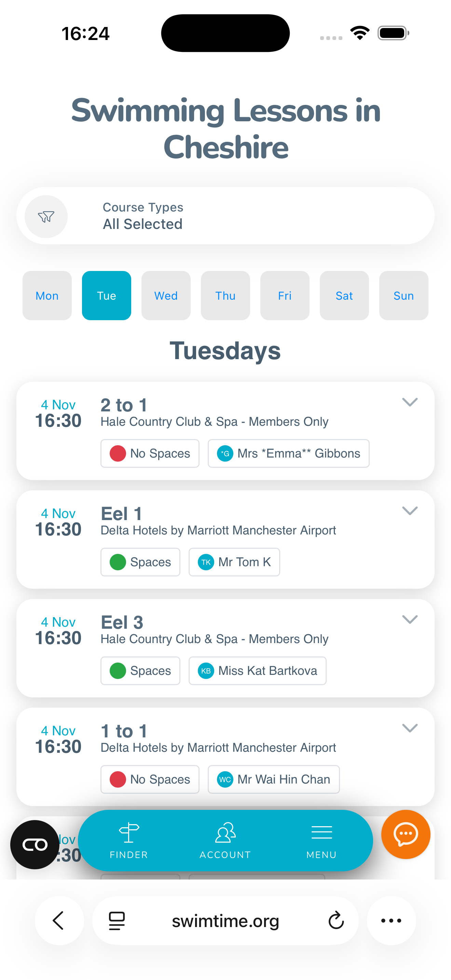Open the browser three-dot options
This screenshot has height=980, width=451.
(x=391, y=921)
